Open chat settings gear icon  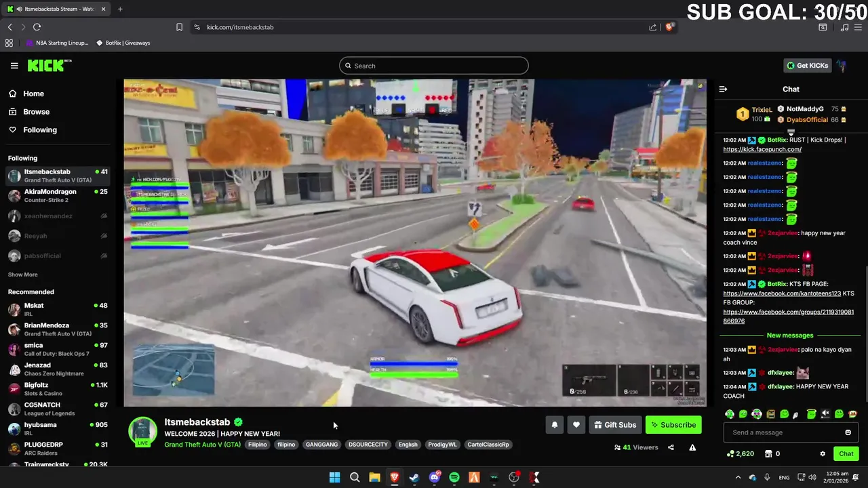[x=823, y=454]
